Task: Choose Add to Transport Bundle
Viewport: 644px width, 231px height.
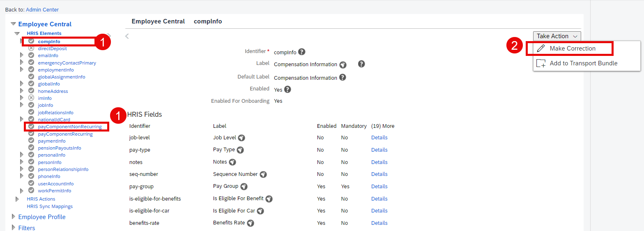Action: (x=584, y=63)
